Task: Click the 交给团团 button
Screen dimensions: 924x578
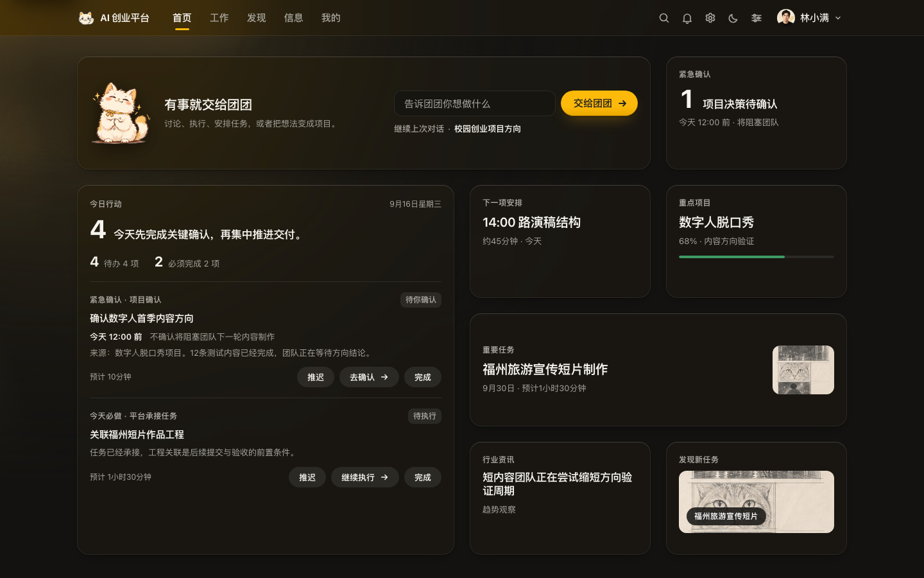Action: [599, 103]
